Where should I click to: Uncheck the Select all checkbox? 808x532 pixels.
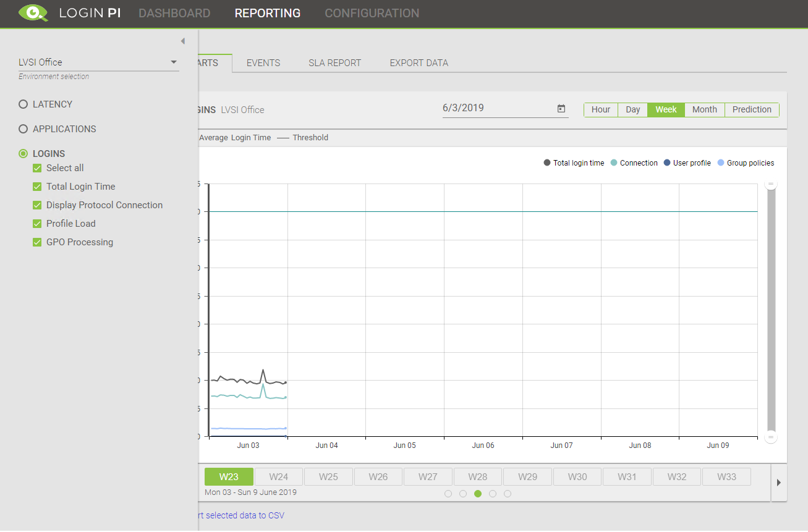pos(37,168)
